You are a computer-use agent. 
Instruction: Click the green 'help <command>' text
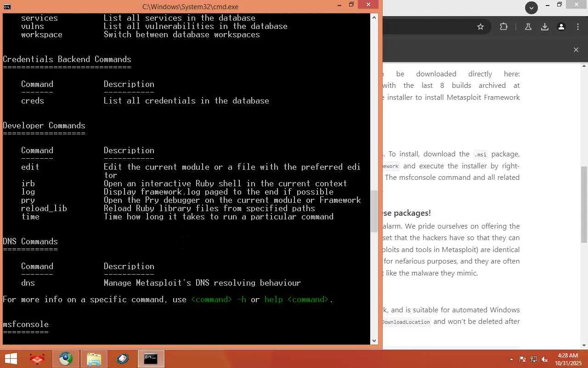pyautogui.click(x=297, y=299)
